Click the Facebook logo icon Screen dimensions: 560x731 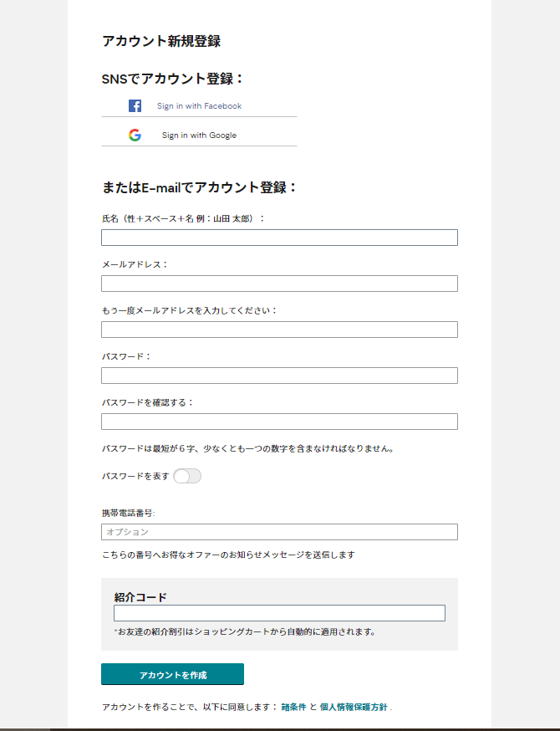click(135, 106)
